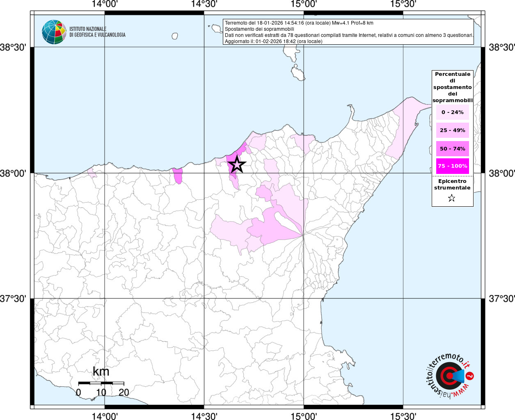Click the 'Percentuale di spostamento' legend title
Image resolution: width=515 pixels, height=420 pixels.
tap(452, 87)
